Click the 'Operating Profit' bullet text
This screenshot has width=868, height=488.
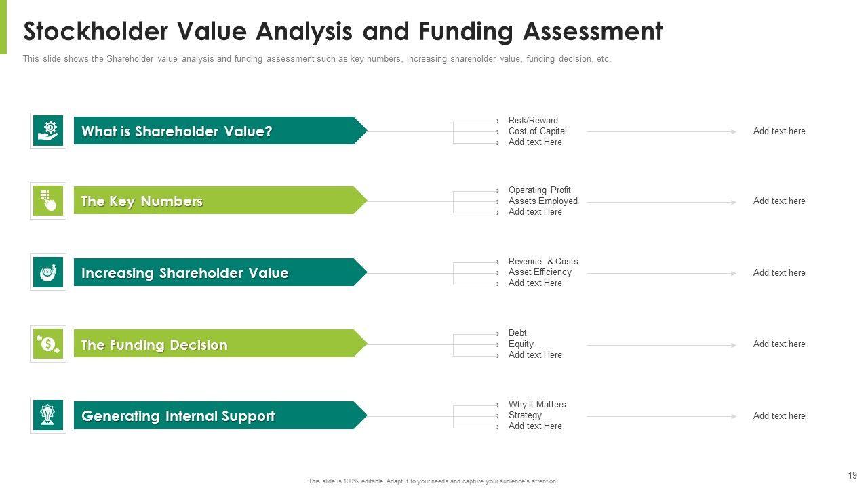point(539,190)
